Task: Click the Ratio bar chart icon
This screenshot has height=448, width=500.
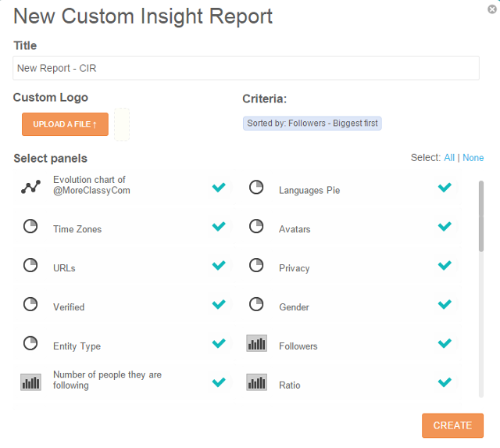Action: coord(257,382)
